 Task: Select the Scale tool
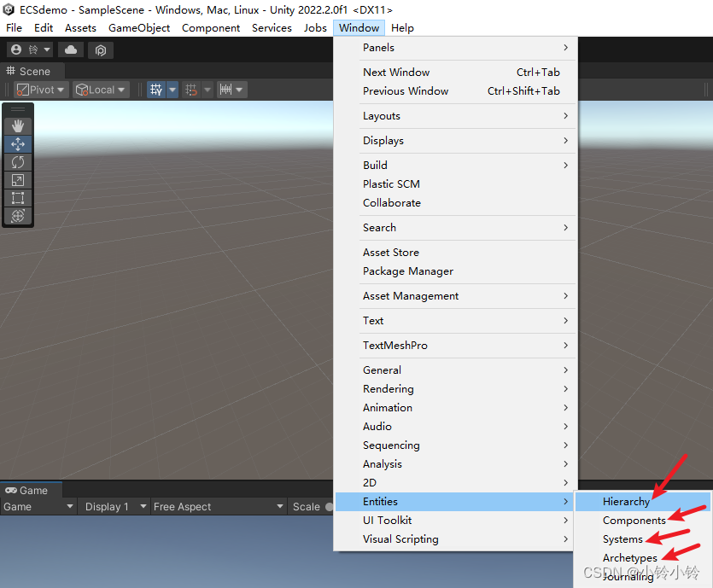18,180
